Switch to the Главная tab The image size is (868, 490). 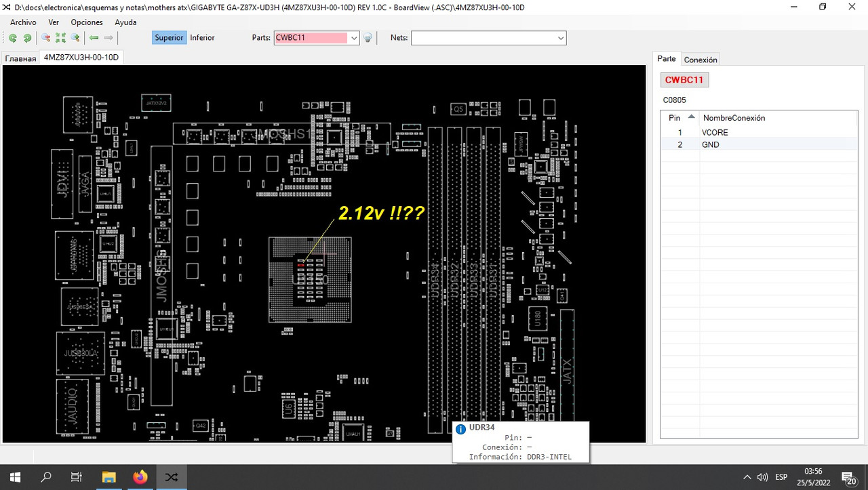coord(20,58)
